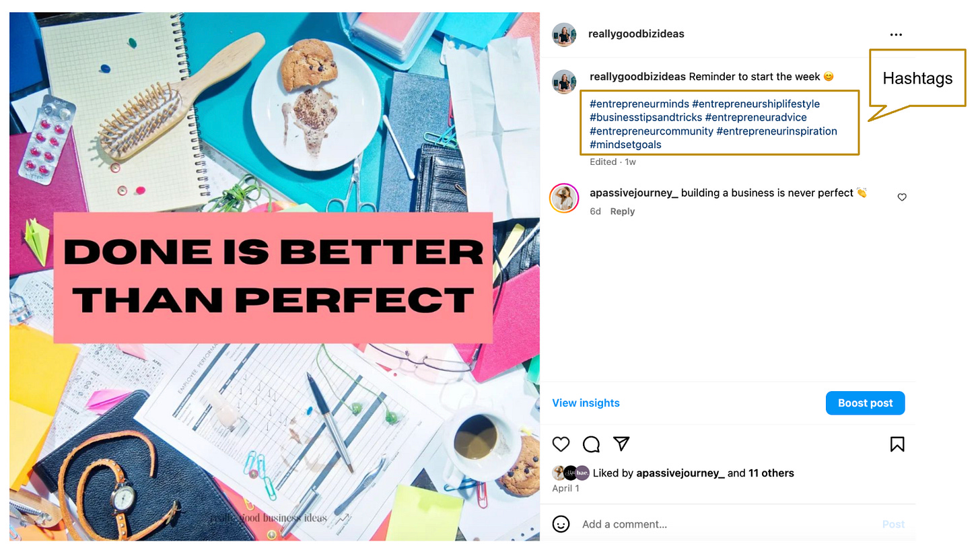The height and width of the screenshot is (550, 980).
Task: Like apassivejourney_ comment with small heart
Action: [902, 197]
